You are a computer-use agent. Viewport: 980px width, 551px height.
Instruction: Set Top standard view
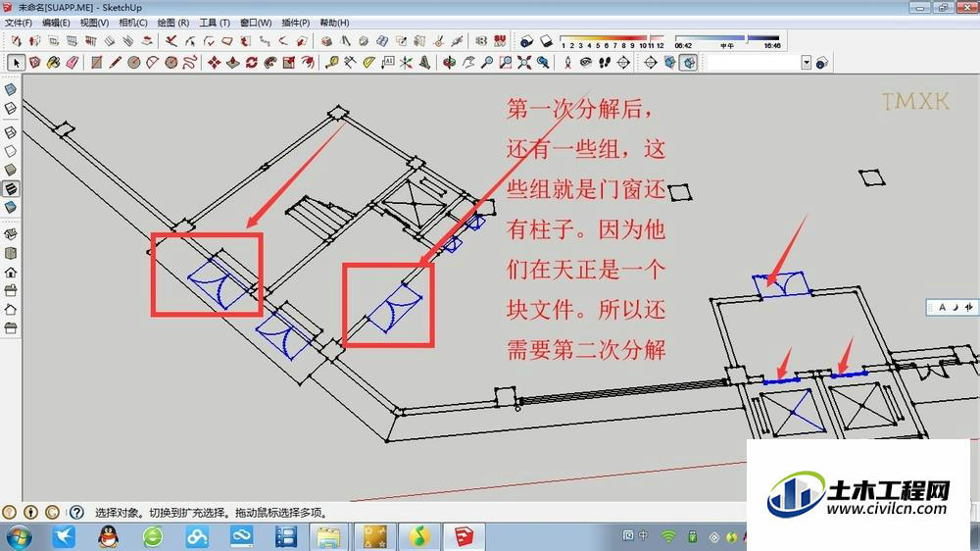(11, 253)
